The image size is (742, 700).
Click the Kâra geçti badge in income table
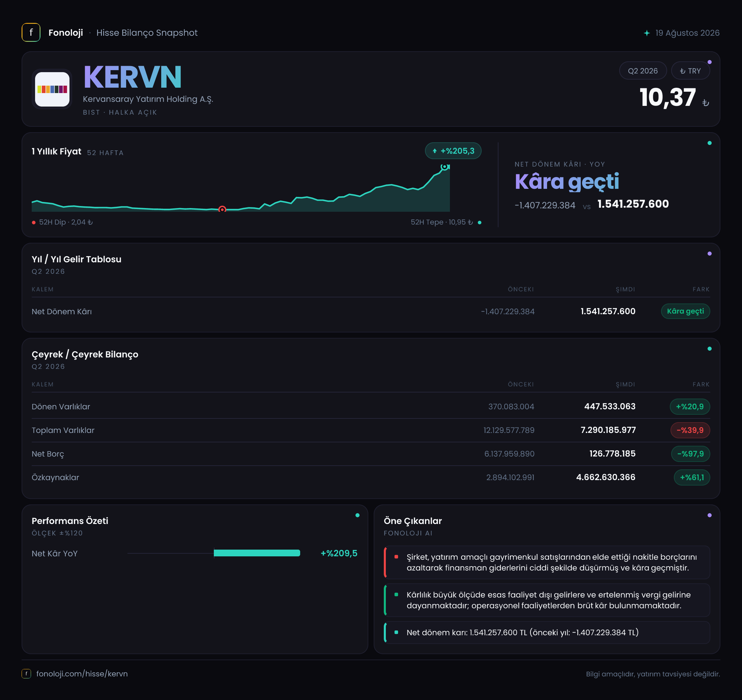tap(685, 311)
